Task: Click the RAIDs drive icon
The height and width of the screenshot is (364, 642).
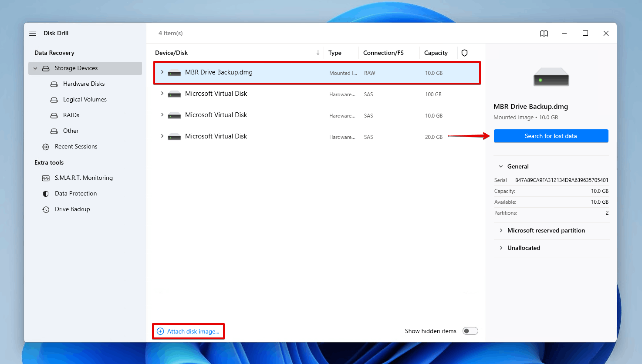Action: (54, 115)
